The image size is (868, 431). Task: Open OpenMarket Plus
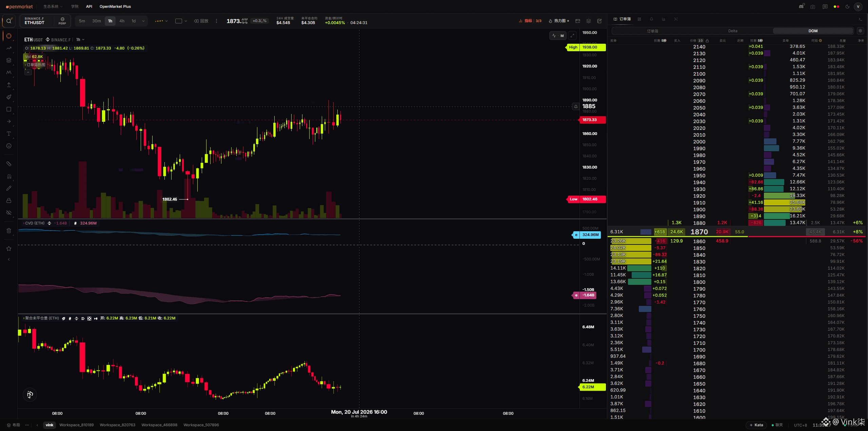pos(115,6)
